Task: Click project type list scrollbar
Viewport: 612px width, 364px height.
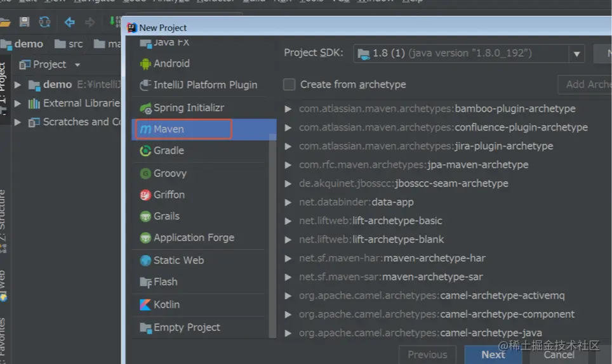Action: pyautogui.click(x=273, y=236)
